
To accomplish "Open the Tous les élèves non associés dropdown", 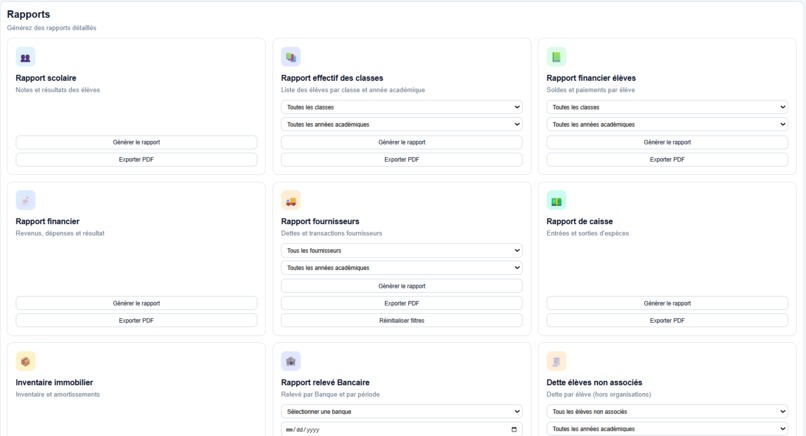I will (x=667, y=411).
